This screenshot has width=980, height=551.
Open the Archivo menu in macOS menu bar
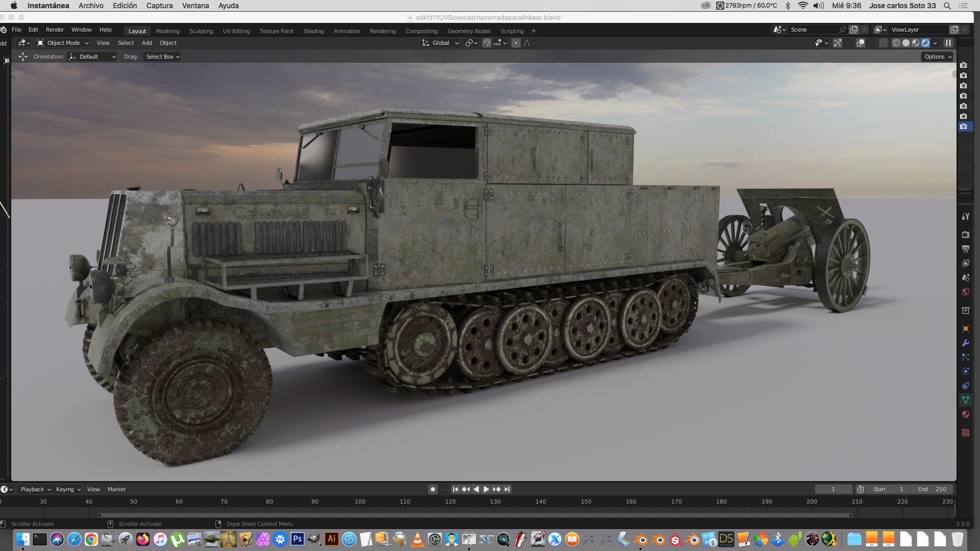[91, 6]
